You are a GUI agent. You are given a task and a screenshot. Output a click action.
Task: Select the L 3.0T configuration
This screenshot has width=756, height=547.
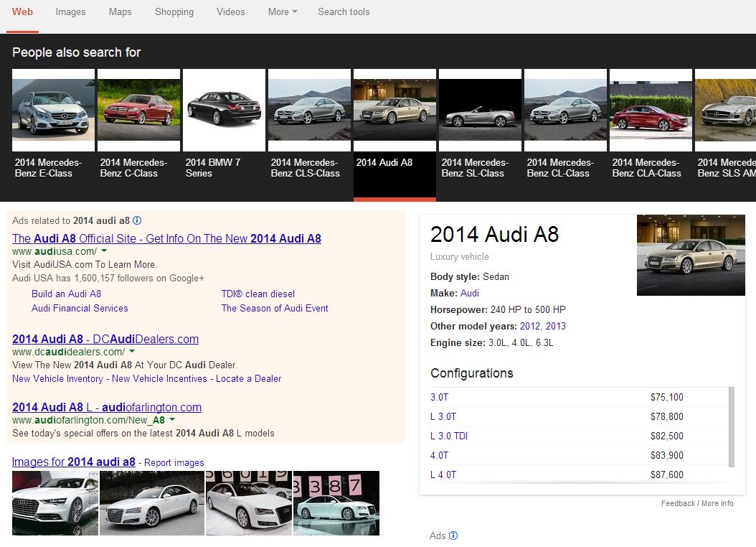(x=443, y=416)
